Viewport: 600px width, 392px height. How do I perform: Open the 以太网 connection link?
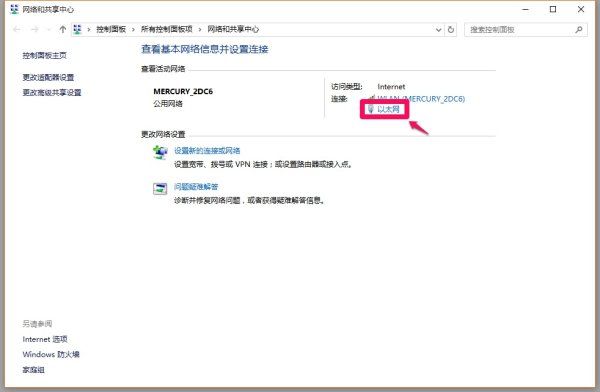tap(388, 109)
